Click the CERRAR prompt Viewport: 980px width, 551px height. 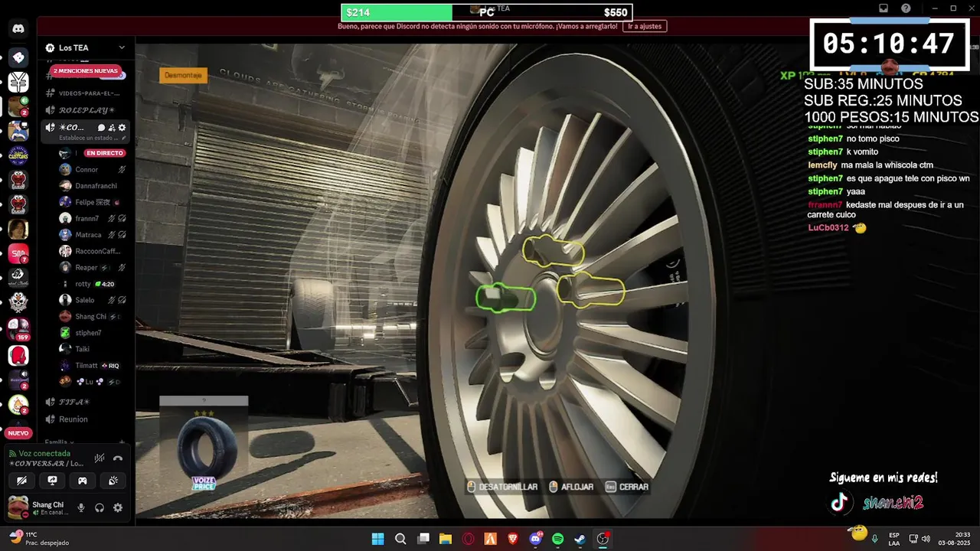627,487
